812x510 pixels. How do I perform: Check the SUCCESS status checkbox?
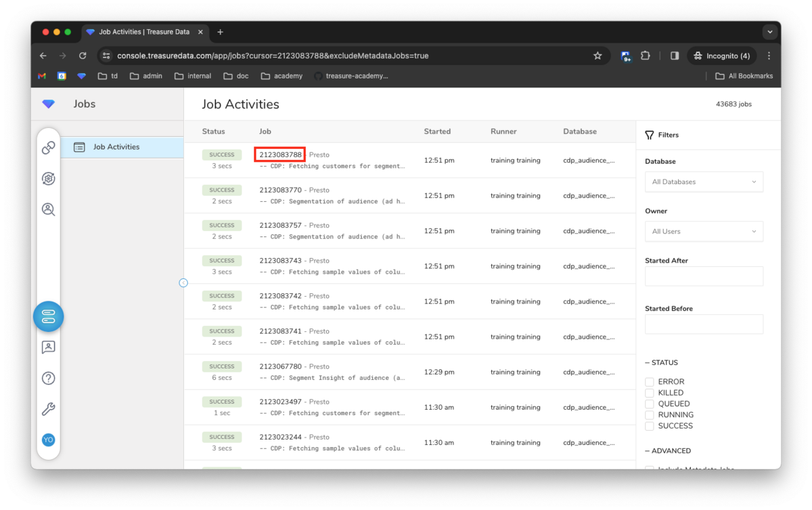[650, 426]
